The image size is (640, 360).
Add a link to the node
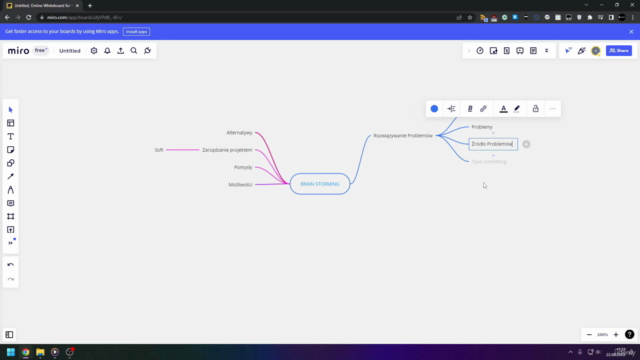483,109
